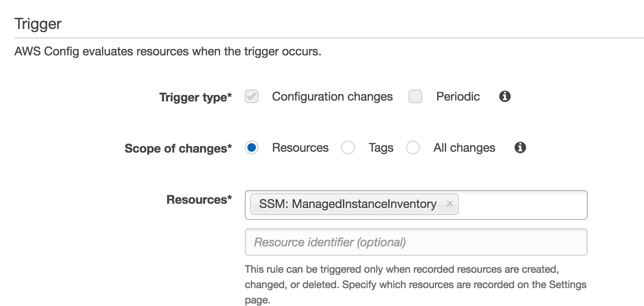Focus the Resource identifier (optional) field
Image resolution: width=644 pixels, height=306 pixels.
point(416,242)
